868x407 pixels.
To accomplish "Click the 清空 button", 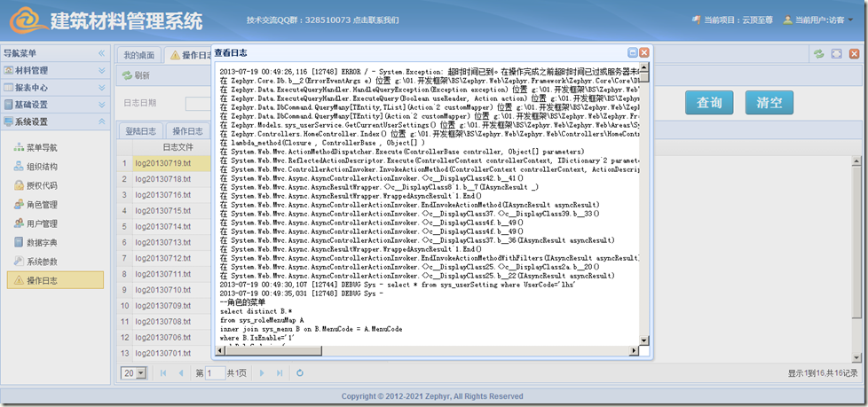I will pyautogui.click(x=769, y=103).
